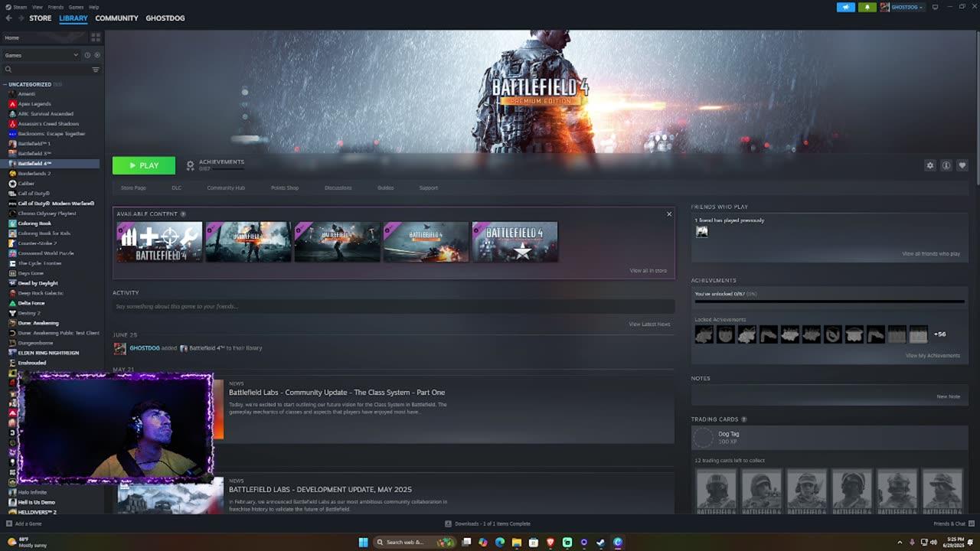The height and width of the screenshot is (551, 980).
Task: Click the forward navigation arrow
Action: (x=21, y=18)
